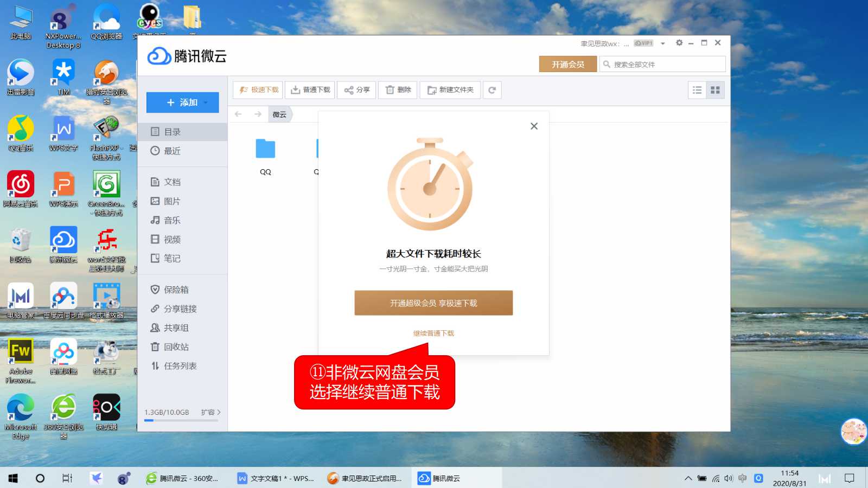The image size is (868, 488).
Task: Open 视频 video category
Action: [x=182, y=239]
